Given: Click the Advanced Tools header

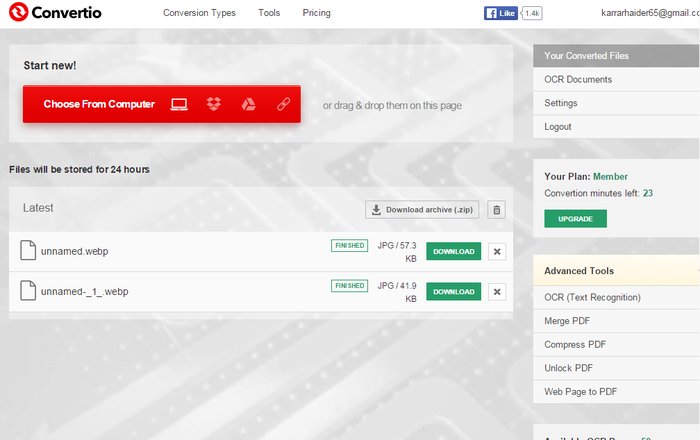Looking at the screenshot, I should coord(616,271).
